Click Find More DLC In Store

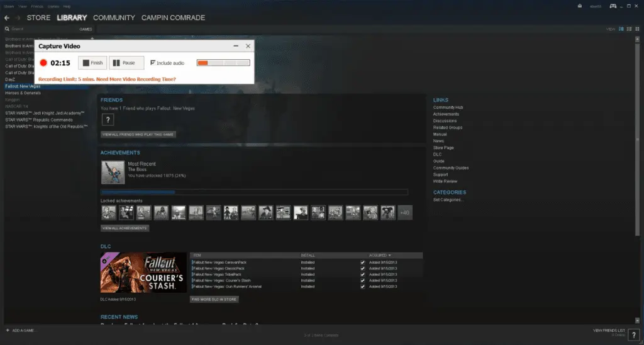(214, 299)
